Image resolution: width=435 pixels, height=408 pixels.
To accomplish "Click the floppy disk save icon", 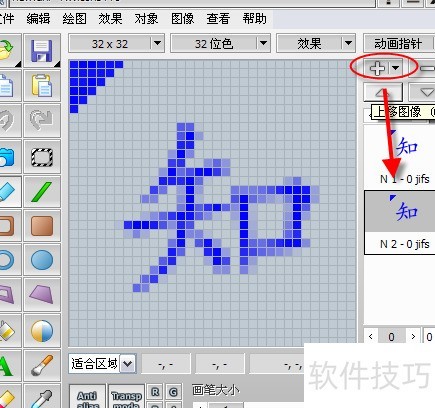I will (42, 51).
